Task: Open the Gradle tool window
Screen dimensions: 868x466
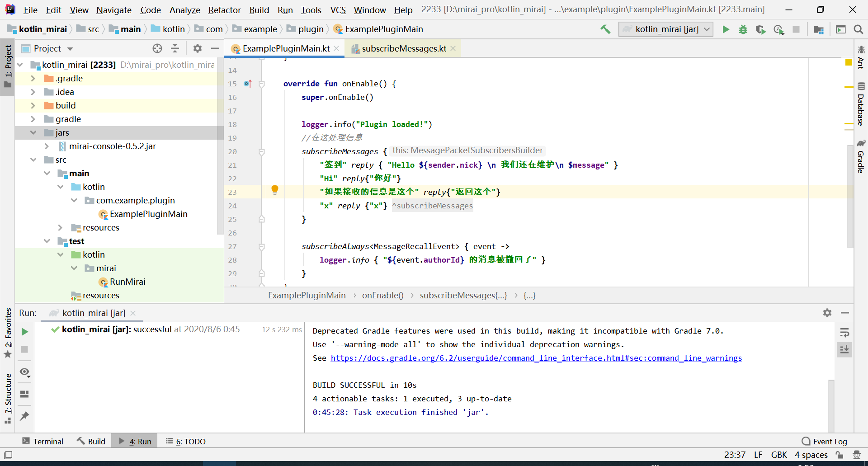Action: click(861, 156)
